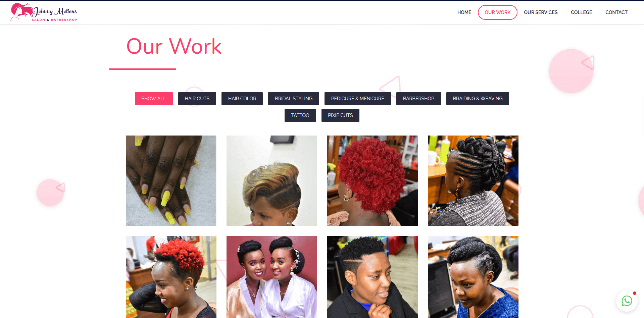Filter gallery by Barbershop
This screenshot has width=644, height=318.
[x=418, y=99]
